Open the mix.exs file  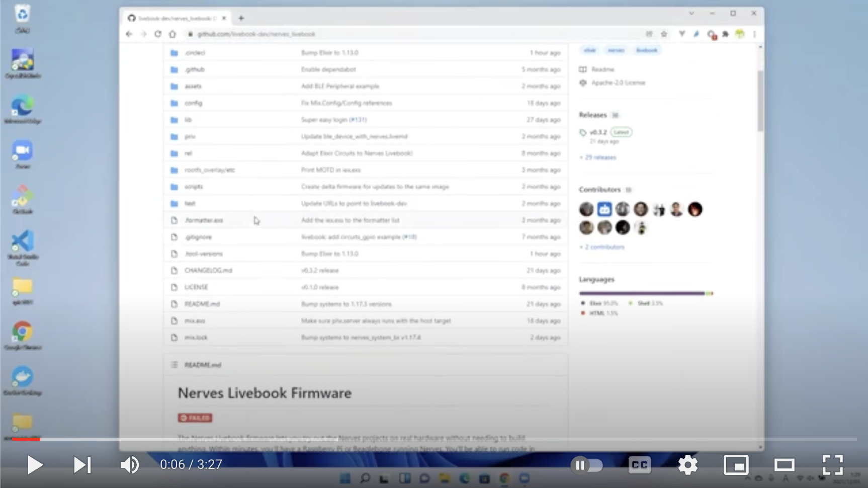click(x=195, y=321)
